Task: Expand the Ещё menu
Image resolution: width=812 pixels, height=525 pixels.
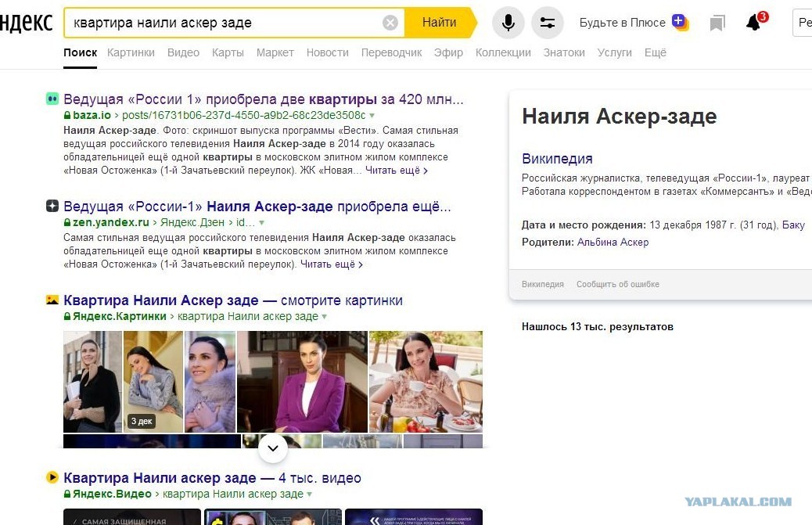Action: pos(655,52)
